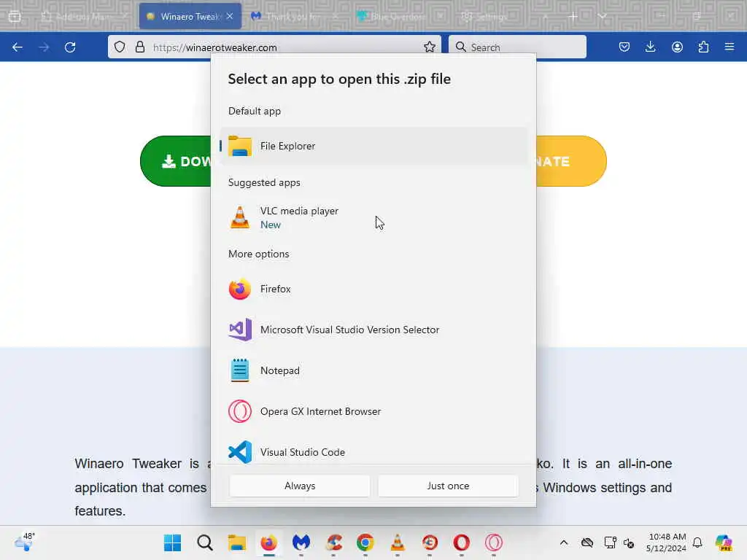Close the Winaero Tweaker tab

click(230, 16)
